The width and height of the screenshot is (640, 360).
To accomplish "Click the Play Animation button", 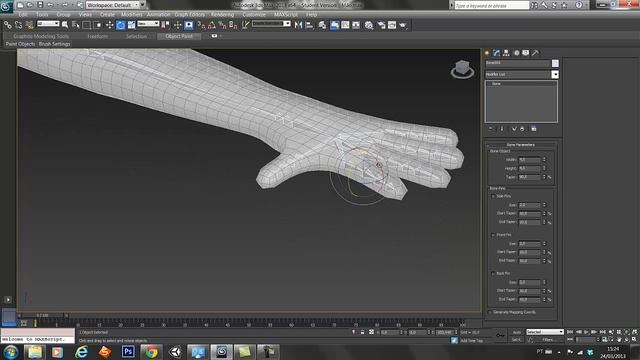I will [x=586, y=332].
